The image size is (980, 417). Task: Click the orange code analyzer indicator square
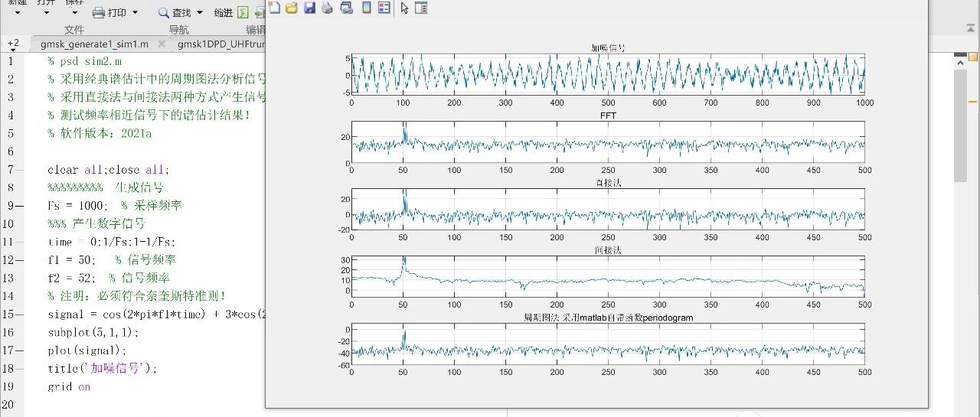pyautogui.click(x=972, y=57)
